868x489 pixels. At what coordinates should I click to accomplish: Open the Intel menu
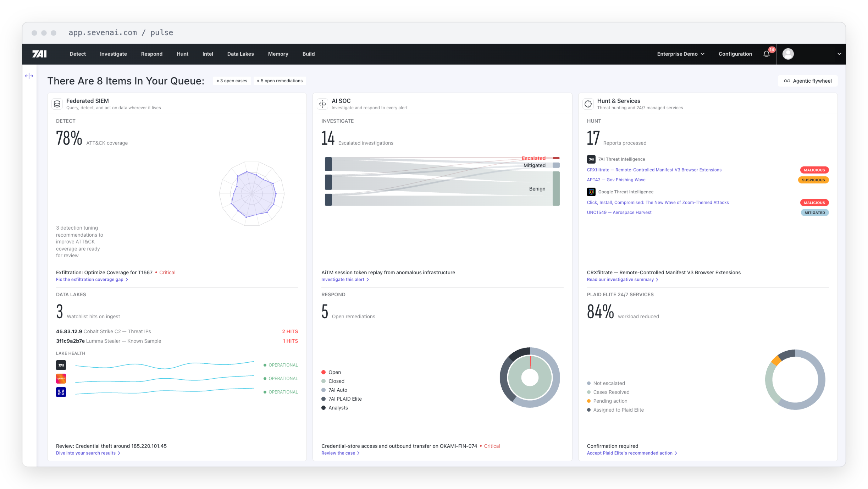208,54
